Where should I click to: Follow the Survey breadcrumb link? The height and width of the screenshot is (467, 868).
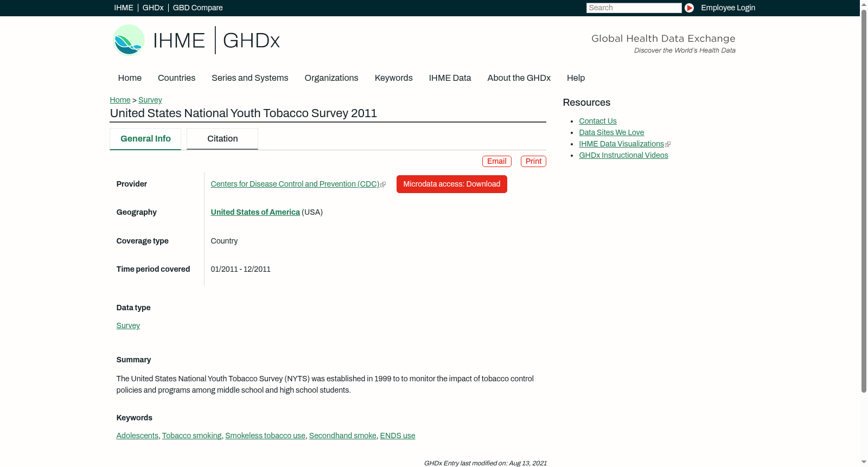pos(150,100)
